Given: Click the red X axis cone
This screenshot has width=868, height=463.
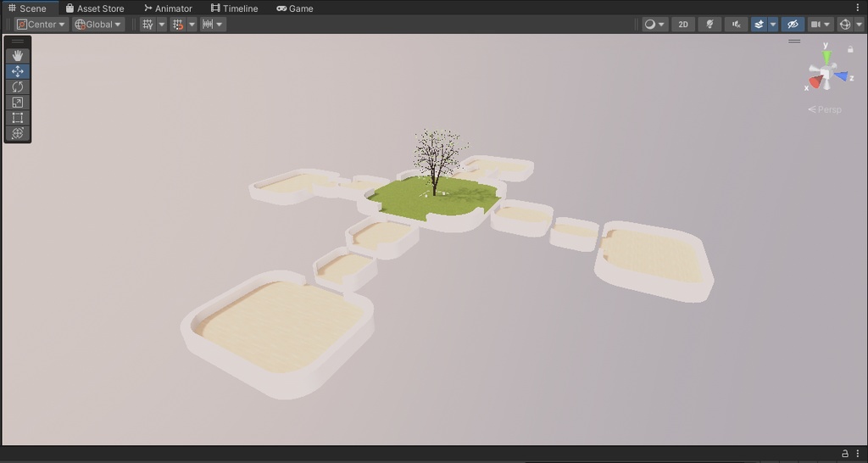Looking at the screenshot, I should pos(815,82).
